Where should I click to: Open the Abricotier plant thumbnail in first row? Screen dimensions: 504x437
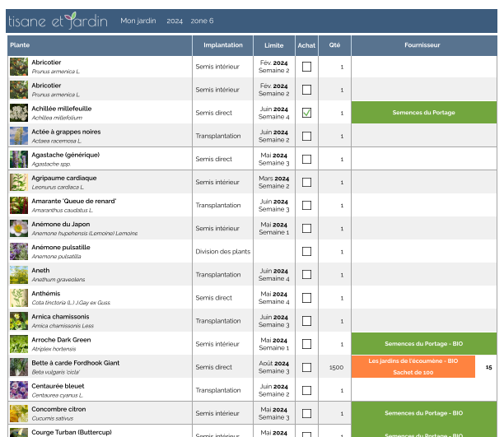click(19, 67)
